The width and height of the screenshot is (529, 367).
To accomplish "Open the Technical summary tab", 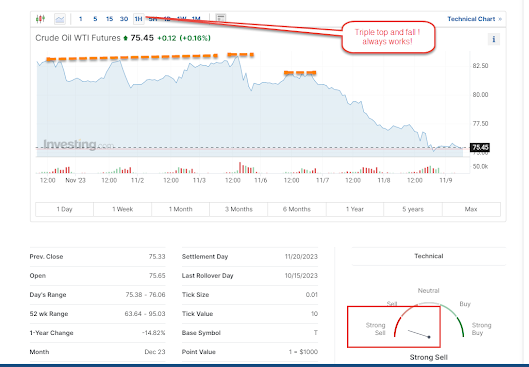I will pyautogui.click(x=429, y=256).
